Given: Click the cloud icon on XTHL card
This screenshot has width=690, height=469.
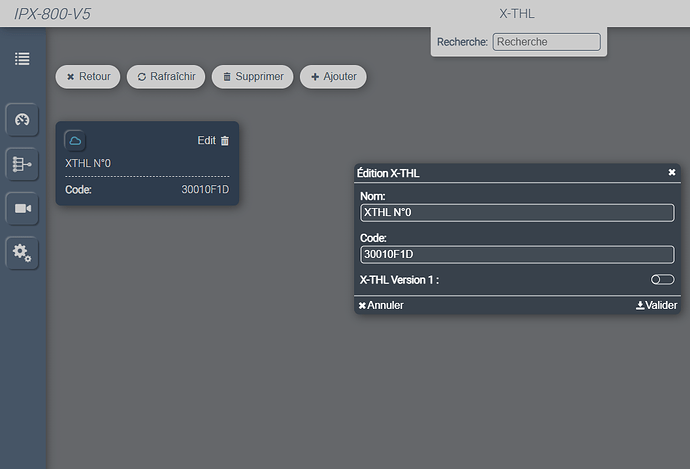Looking at the screenshot, I should pos(75,141).
